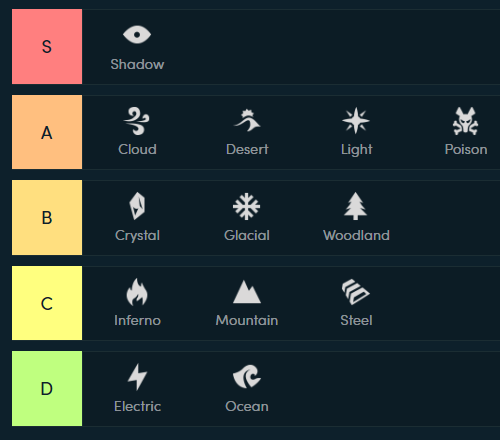Select the Electric lightning bolt icon
This screenshot has width=500, height=440.
(x=137, y=377)
